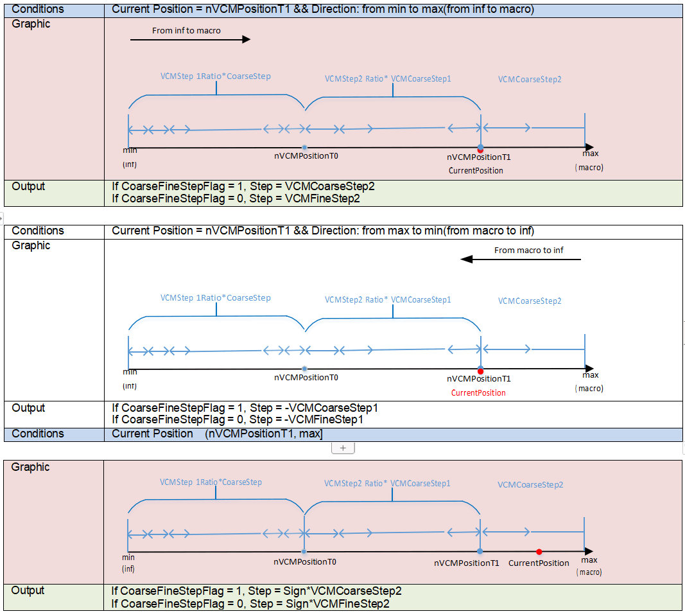Click the 'Graphic' cell in bottom table
685x616 pixels.
(31, 467)
